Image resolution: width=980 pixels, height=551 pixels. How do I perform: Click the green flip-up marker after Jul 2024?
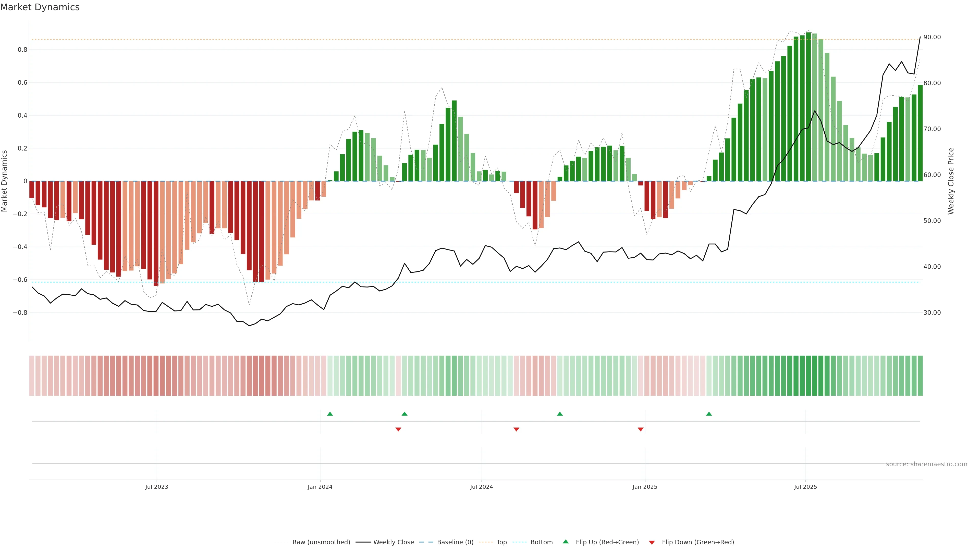[560, 414]
